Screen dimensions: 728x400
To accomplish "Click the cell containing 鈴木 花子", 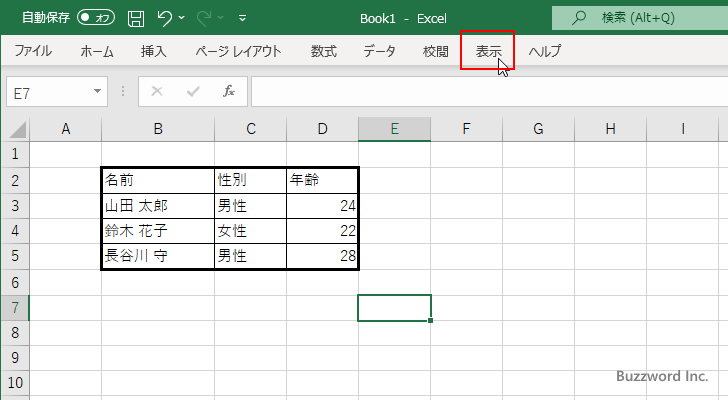I will click(158, 231).
